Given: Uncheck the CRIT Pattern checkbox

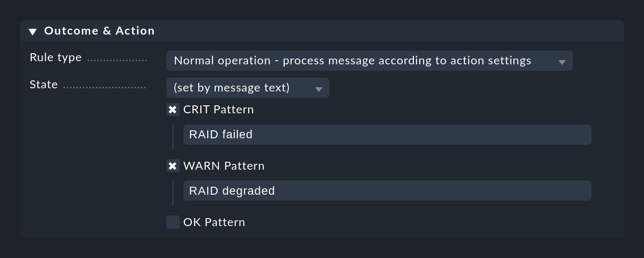Looking at the screenshot, I should tap(173, 110).
